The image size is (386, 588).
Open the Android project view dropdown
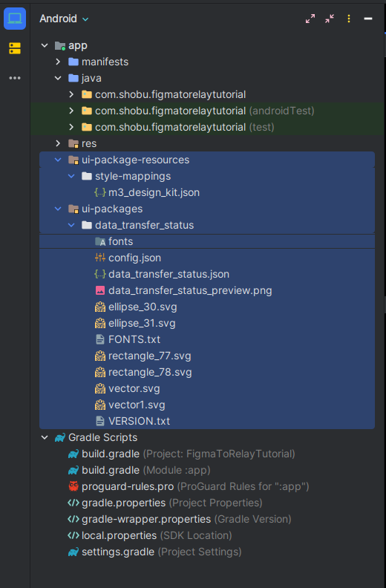64,19
